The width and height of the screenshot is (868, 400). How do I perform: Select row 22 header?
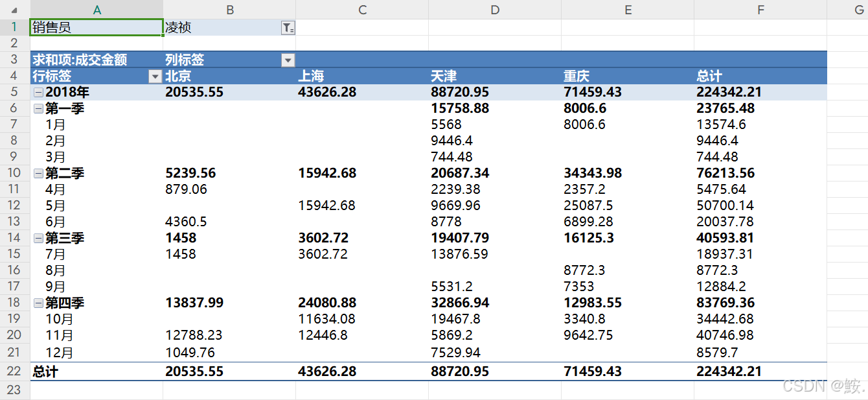click(15, 371)
